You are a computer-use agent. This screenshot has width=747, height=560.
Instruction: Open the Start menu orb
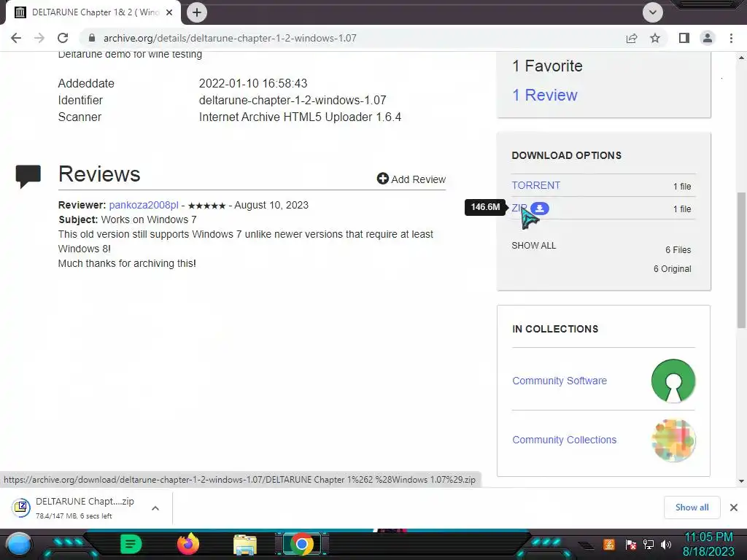click(x=19, y=545)
